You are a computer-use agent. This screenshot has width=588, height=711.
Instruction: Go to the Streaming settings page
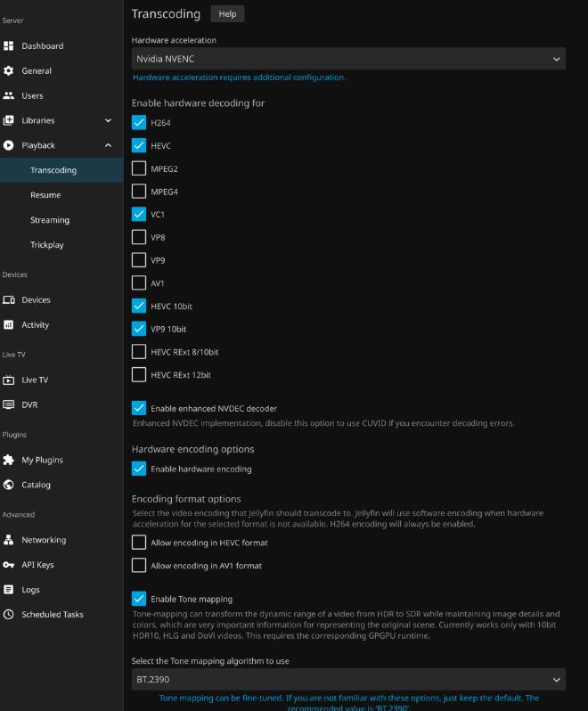50,220
